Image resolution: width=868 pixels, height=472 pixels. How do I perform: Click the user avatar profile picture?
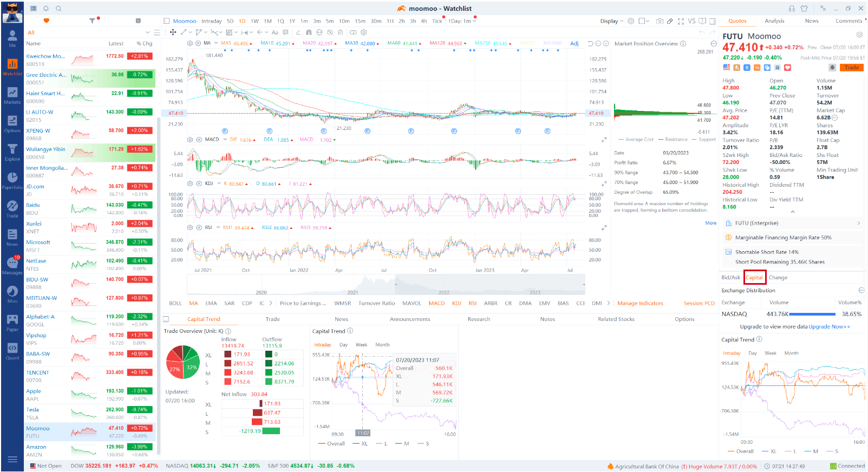pyautogui.click(x=12, y=13)
